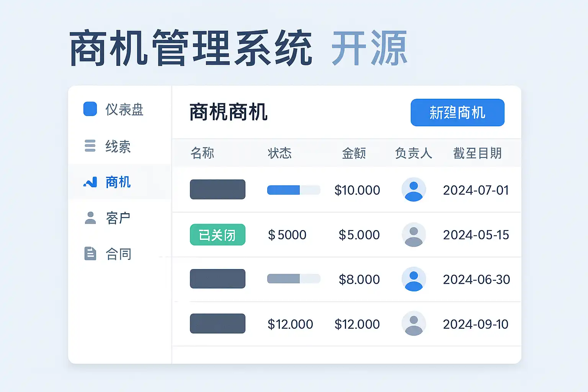Open the 仪表盘 menu item
The width and height of the screenshot is (588, 392).
(x=124, y=109)
